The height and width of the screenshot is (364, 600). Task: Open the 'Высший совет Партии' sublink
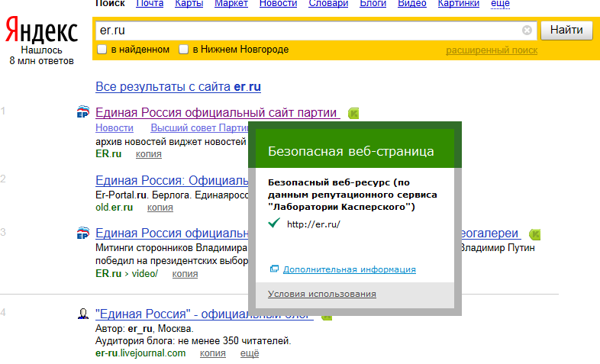(x=199, y=127)
